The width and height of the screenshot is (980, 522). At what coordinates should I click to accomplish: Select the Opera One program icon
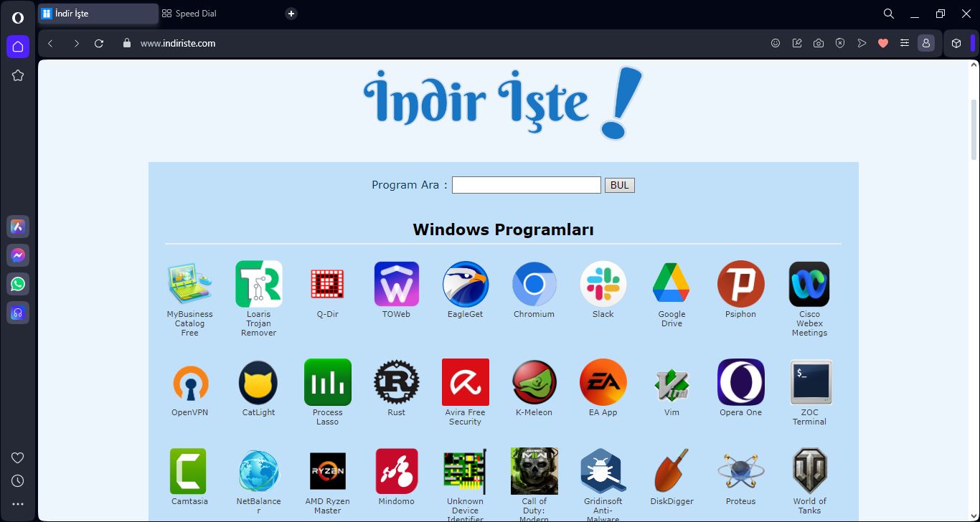point(740,382)
